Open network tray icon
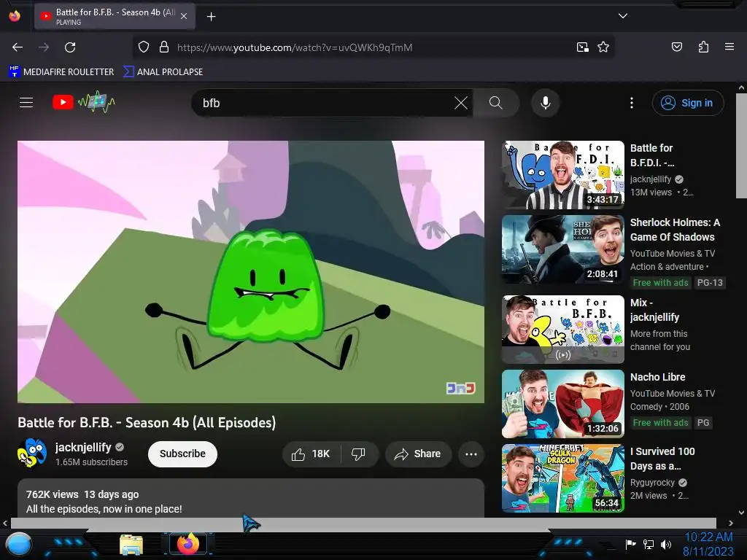The image size is (747, 560). [649, 544]
